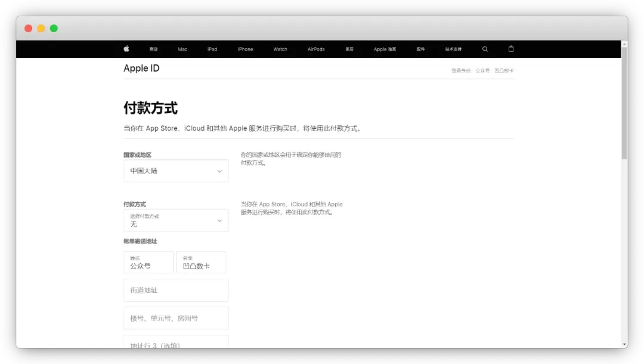Image resolution: width=644 pixels, height=364 pixels.
Task: Open 技术支持 in the navigation bar
Action: tap(453, 50)
